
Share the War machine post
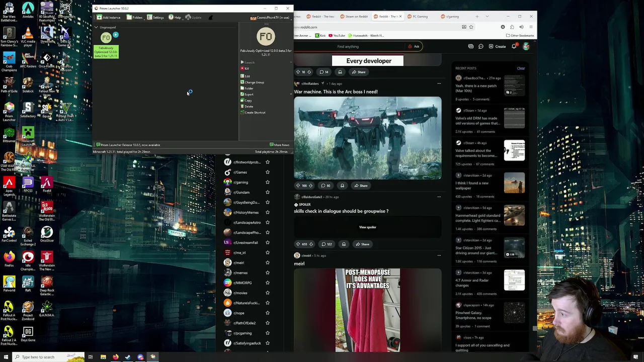point(360,186)
